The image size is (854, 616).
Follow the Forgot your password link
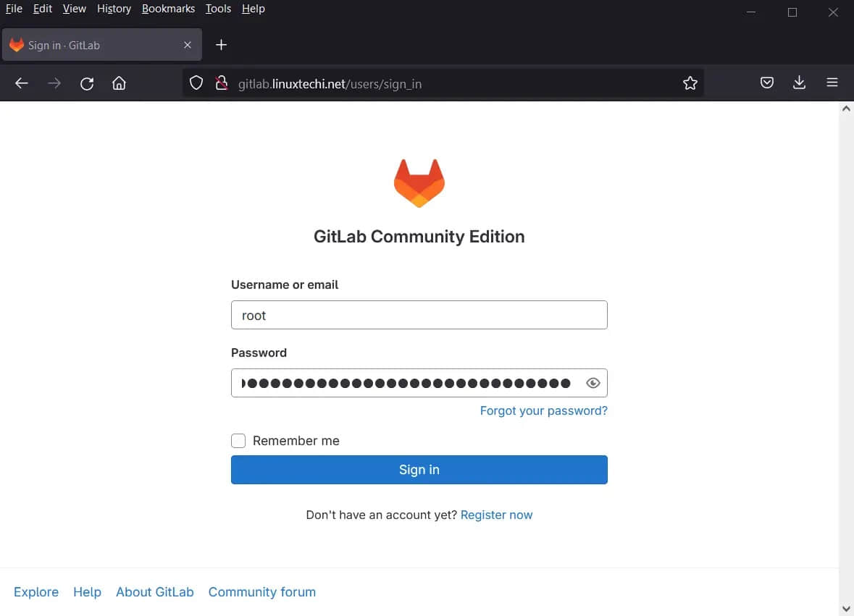click(x=543, y=411)
